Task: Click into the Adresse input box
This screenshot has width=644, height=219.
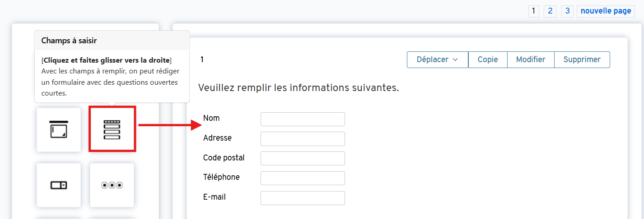Action: [x=303, y=139]
